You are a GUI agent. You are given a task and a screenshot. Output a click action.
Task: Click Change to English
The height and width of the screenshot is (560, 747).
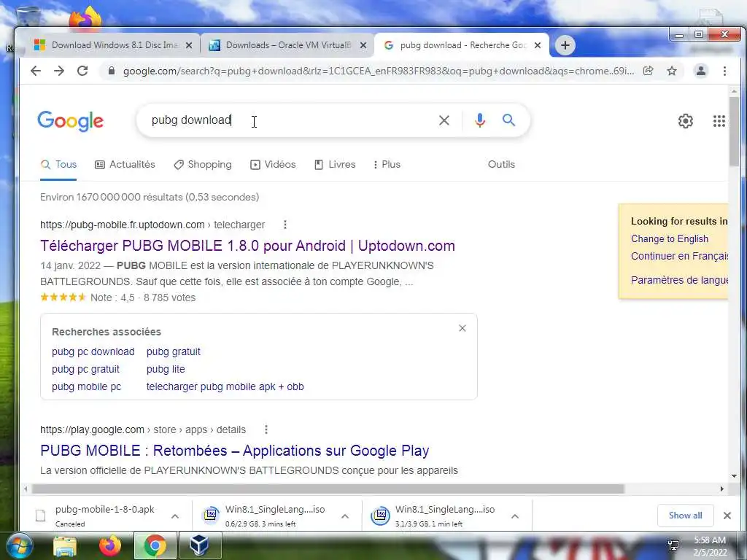[670, 238]
